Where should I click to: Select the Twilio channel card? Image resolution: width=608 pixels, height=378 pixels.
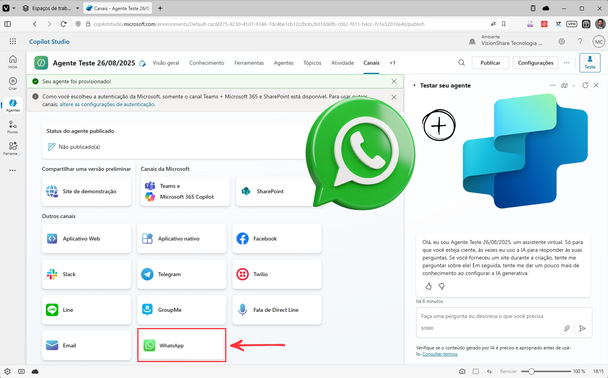pyautogui.click(x=277, y=274)
